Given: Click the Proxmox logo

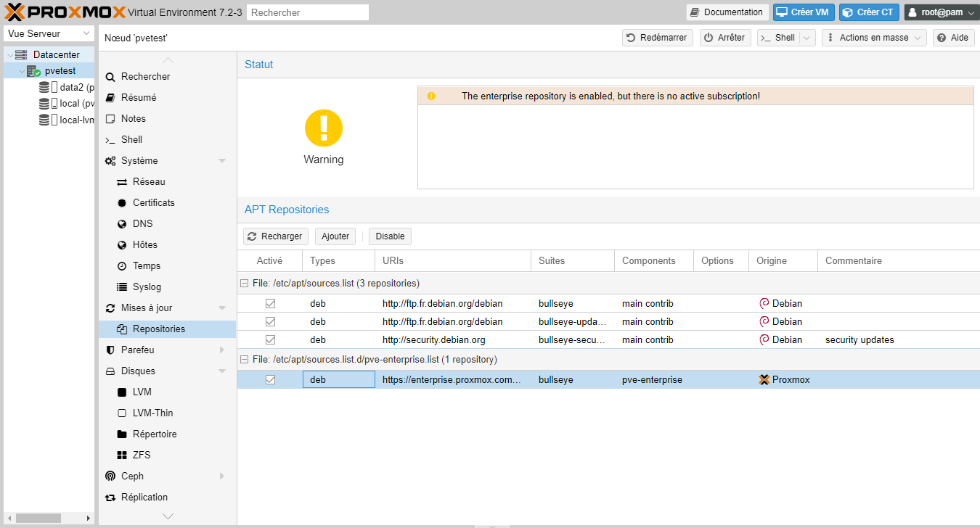Looking at the screenshot, I should tap(65, 12).
